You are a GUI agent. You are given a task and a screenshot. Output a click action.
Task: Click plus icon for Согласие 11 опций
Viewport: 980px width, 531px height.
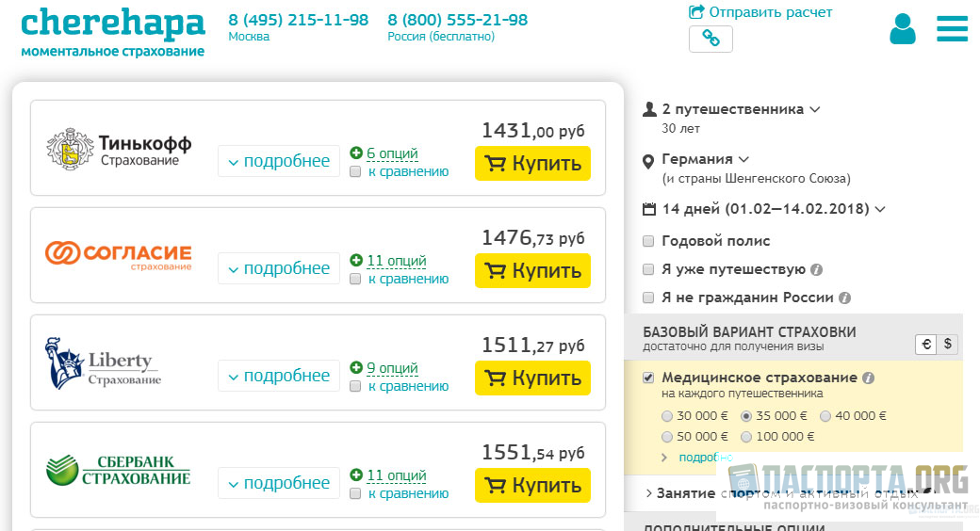pos(356,261)
